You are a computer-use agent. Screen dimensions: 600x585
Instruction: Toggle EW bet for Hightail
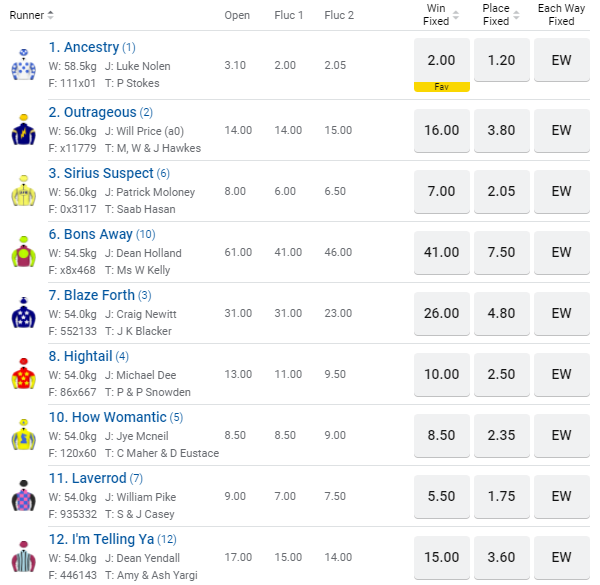point(561,374)
